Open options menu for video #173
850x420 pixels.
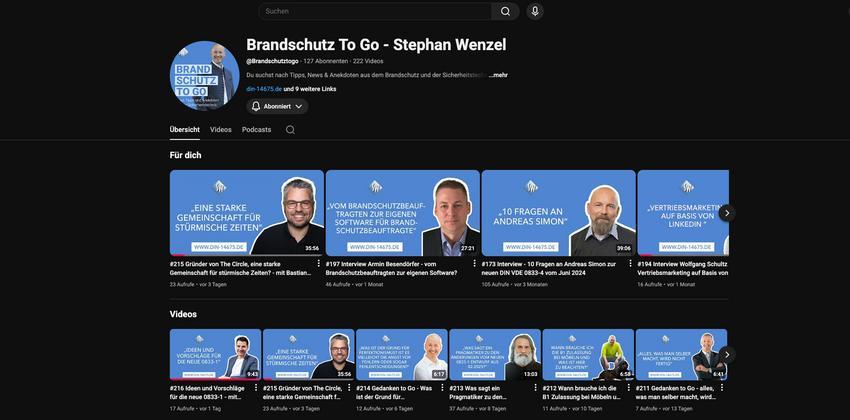(630, 264)
